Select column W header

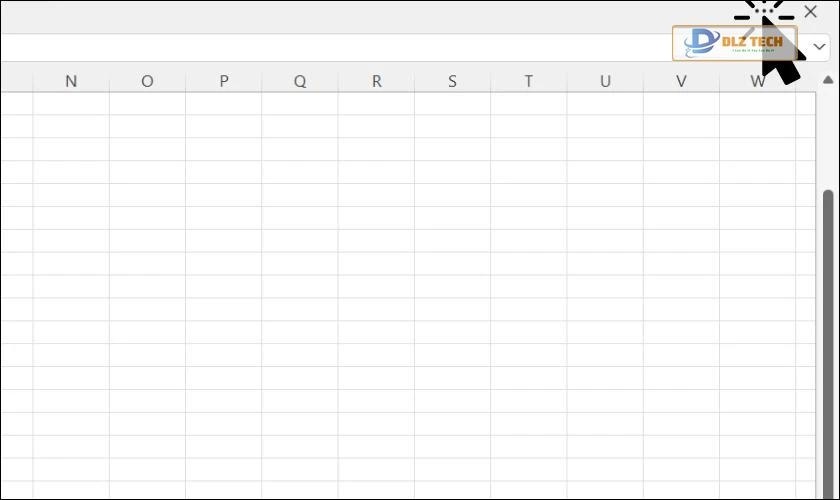(x=757, y=81)
